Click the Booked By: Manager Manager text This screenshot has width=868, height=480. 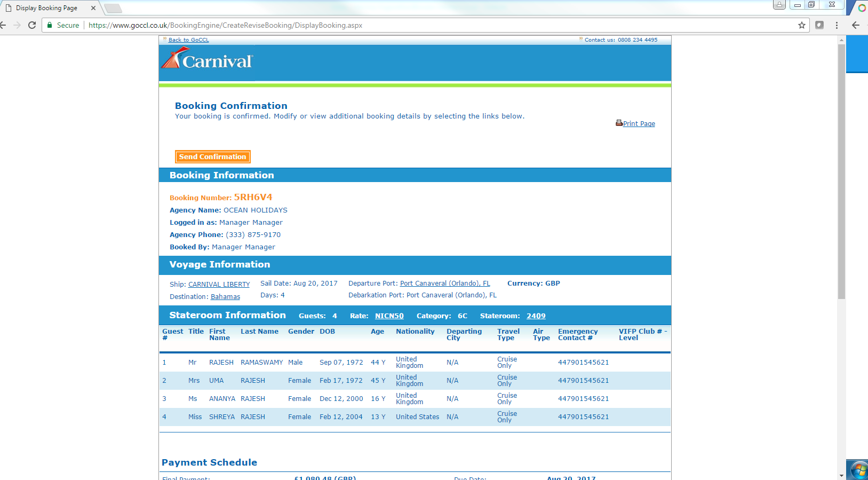click(222, 247)
